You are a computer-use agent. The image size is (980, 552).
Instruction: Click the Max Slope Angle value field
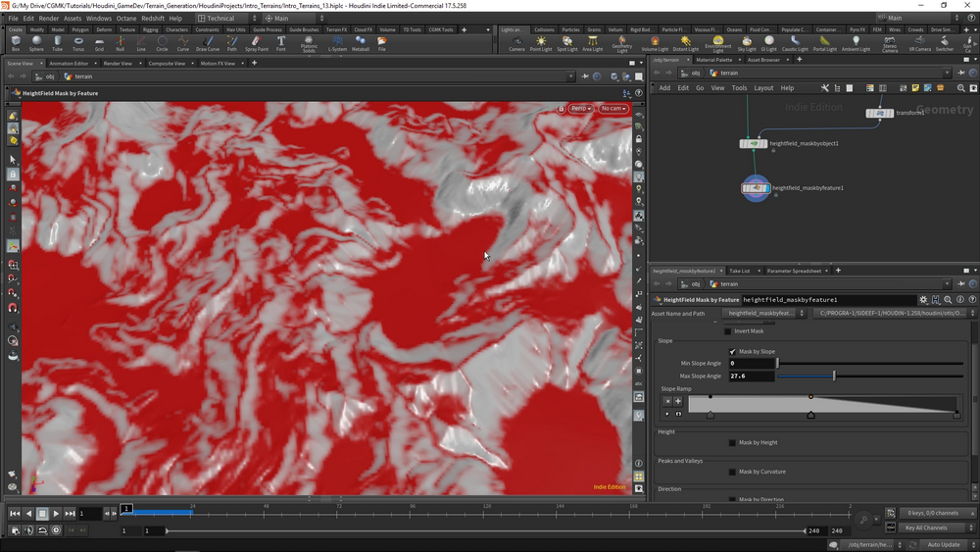pos(752,376)
